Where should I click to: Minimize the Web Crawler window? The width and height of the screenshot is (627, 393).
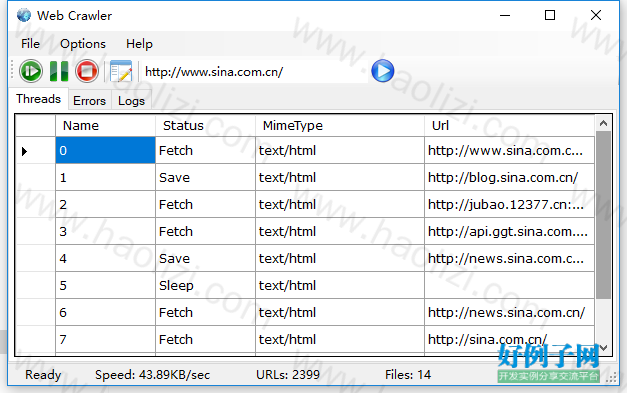[x=505, y=15]
